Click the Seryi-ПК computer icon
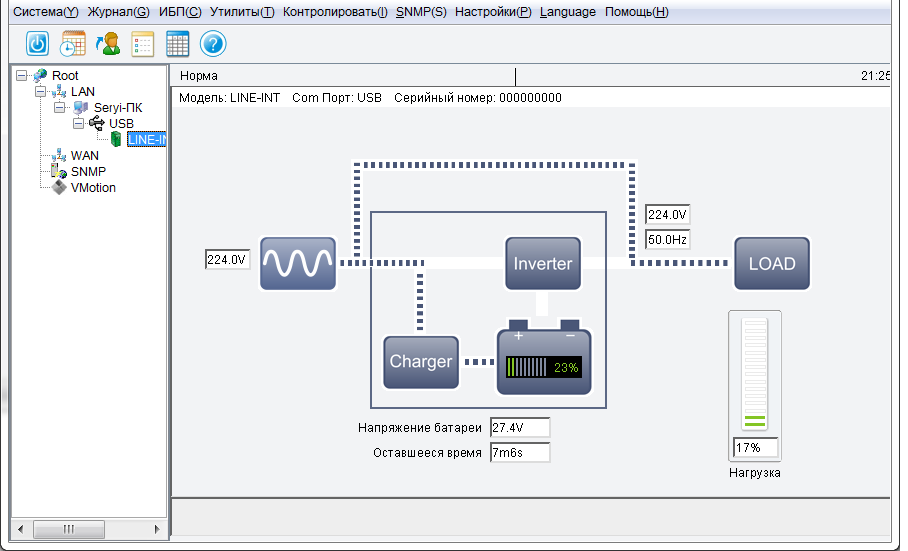This screenshot has width=908, height=551. click(x=80, y=108)
